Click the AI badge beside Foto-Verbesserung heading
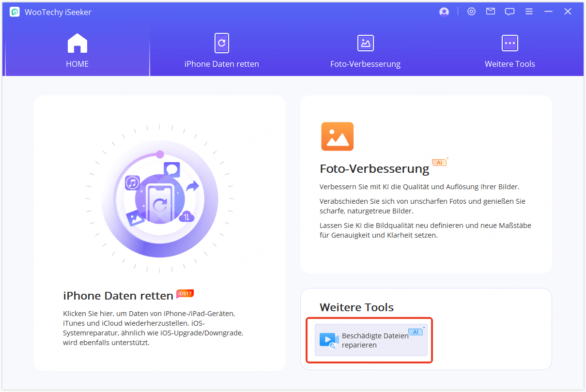The width and height of the screenshot is (586, 392). [x=440, y=163]
